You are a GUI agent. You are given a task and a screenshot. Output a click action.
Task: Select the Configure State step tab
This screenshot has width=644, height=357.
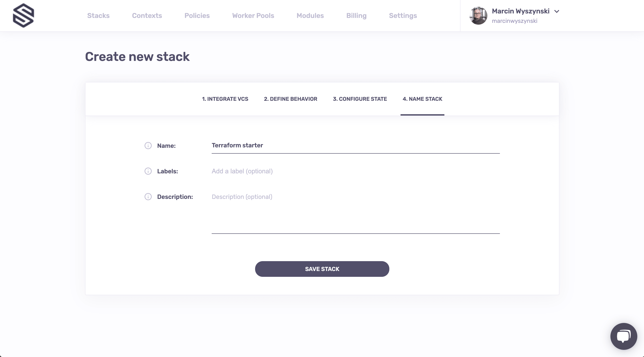pos(360,99)
